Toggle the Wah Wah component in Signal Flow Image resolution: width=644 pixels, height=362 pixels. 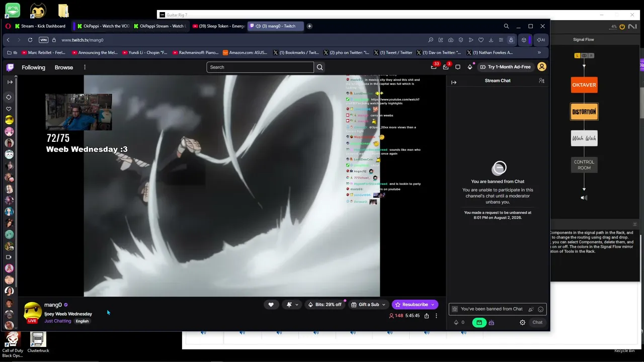(584, 138)
